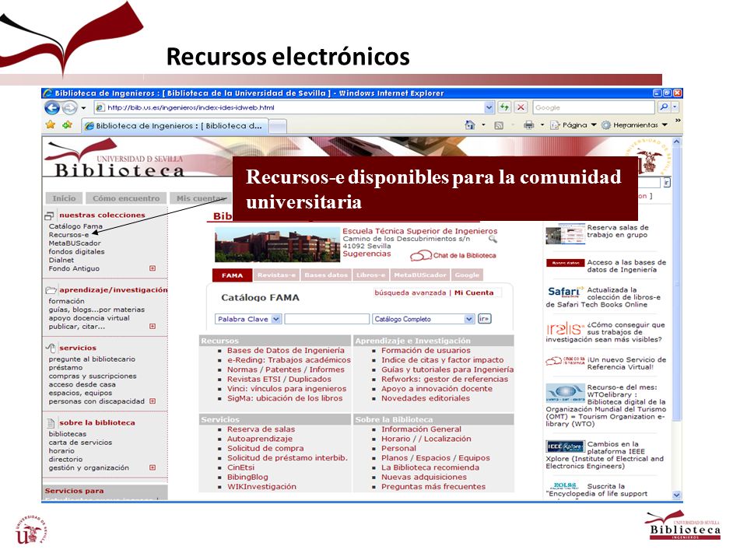
Task: Select the Bases datos tab
Action: click(326, 275)
